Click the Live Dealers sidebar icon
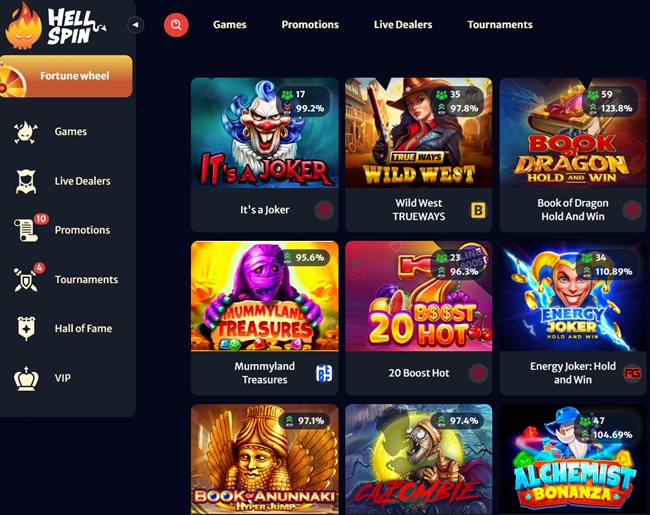This screenshot has width=650, height=515. (26, 182)
